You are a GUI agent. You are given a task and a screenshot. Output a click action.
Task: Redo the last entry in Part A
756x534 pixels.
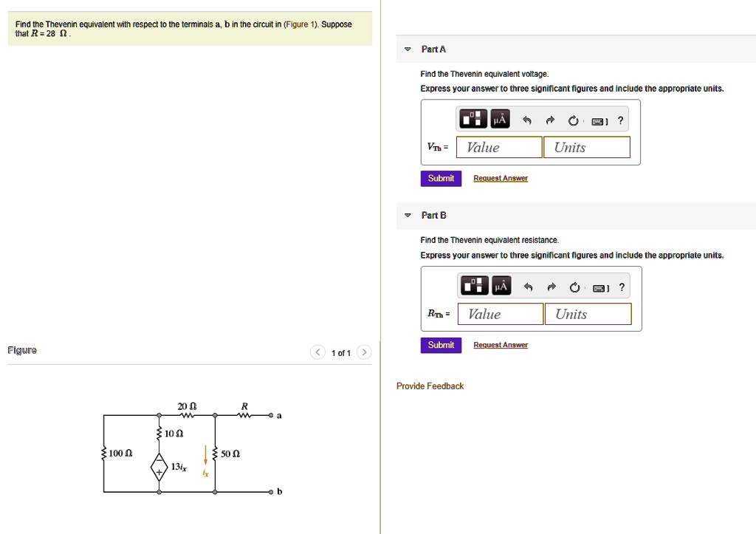pyautogui.click(x=551, y=120)
